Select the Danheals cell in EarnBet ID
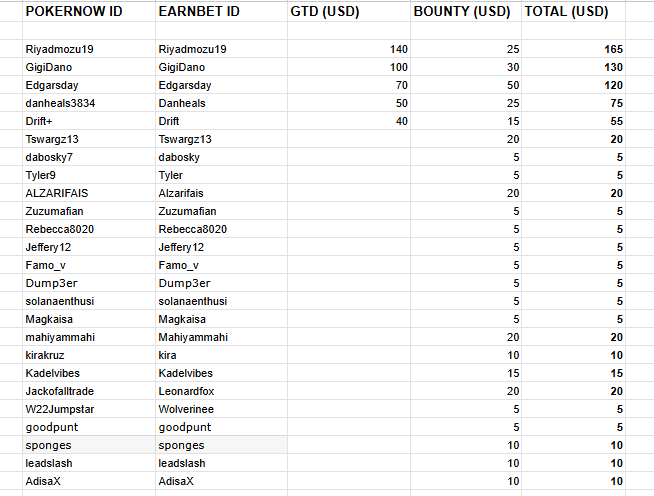Image resolution: width=654 pixels, height=496 pixels. tap(220, 103)
